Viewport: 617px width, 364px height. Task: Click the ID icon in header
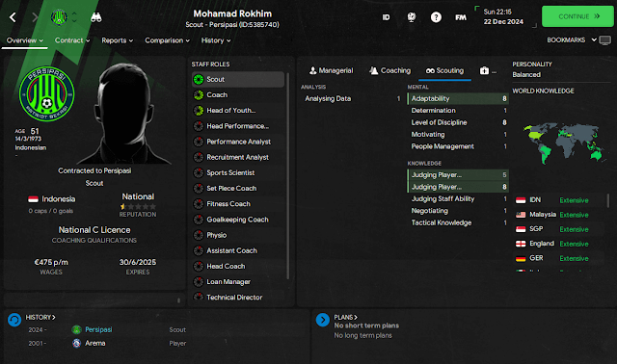(386, 17)
